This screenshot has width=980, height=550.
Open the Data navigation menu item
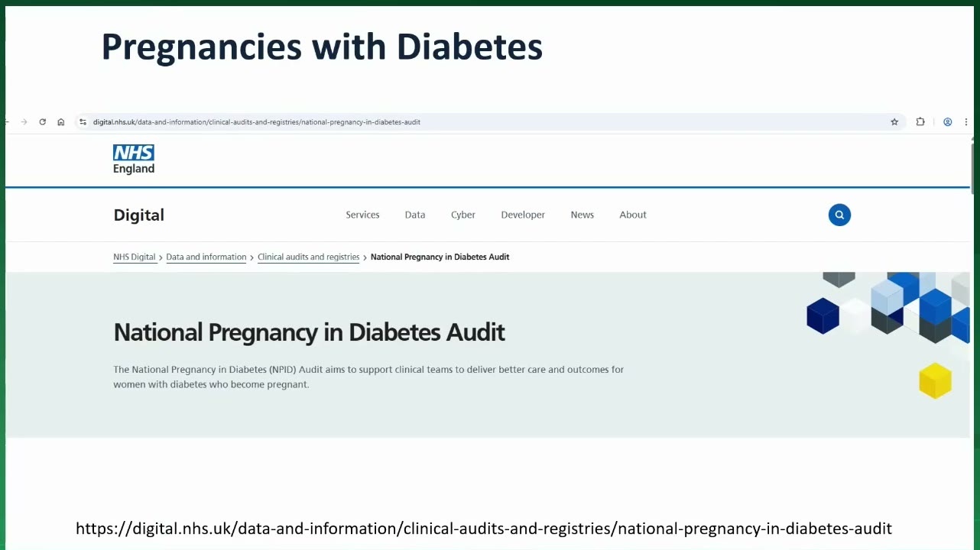[415, 215]
